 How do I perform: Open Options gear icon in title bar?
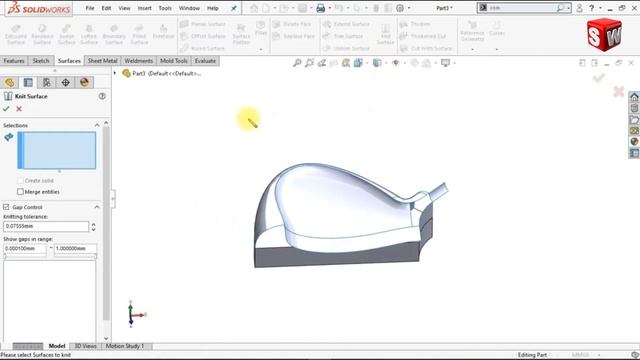point(400,8)
